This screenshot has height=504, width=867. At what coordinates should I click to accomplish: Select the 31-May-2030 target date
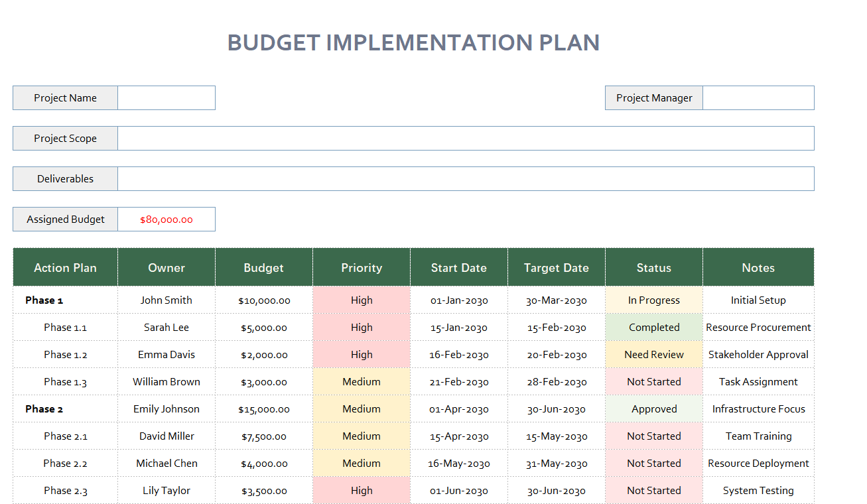click(557, 463)
